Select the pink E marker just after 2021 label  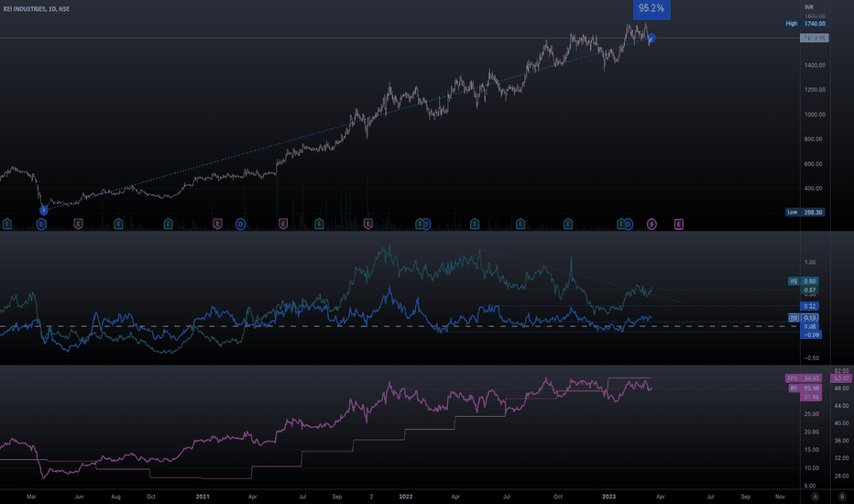coord(217,224)
